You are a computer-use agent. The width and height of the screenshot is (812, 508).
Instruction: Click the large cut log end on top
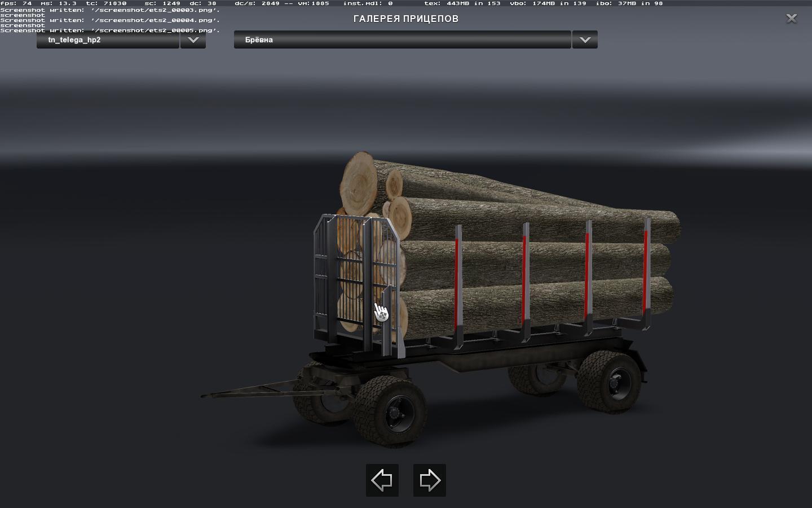359,179
